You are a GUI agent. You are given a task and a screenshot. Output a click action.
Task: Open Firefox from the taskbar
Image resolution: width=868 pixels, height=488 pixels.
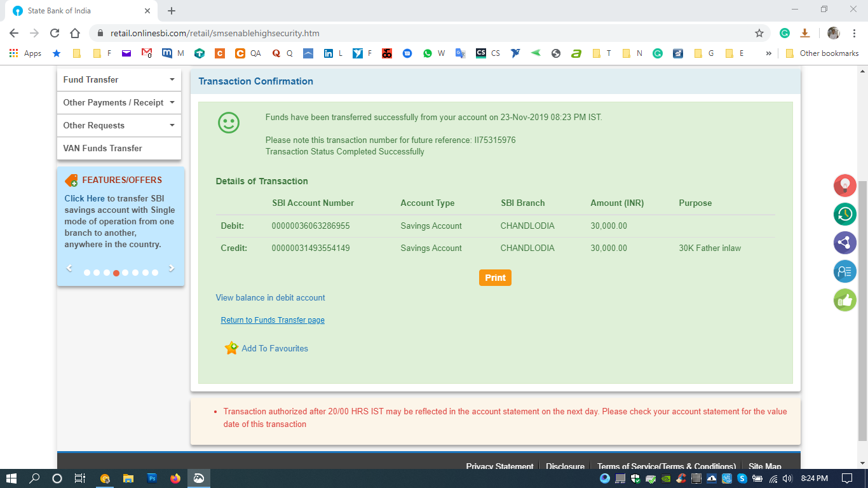pos(175,478)
